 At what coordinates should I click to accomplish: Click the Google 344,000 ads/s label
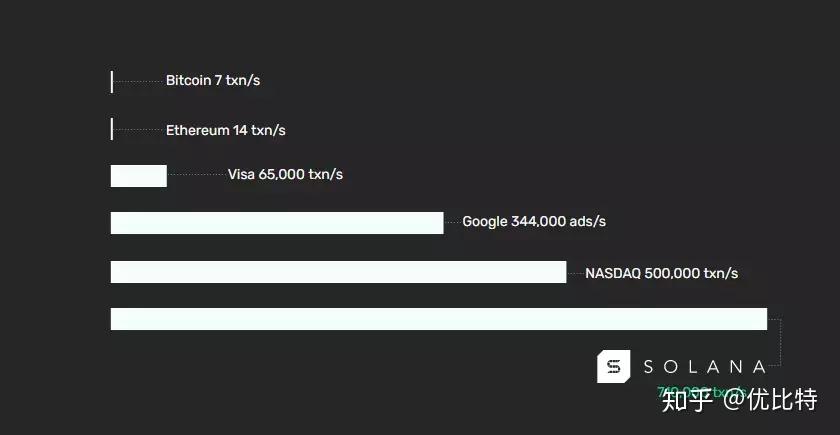534,221
